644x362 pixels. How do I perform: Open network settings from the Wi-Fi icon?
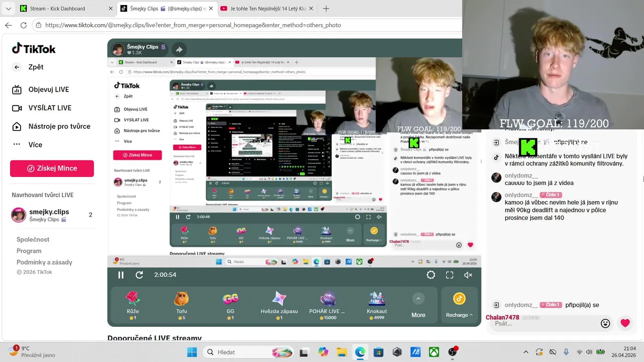(x=579, y=352)
